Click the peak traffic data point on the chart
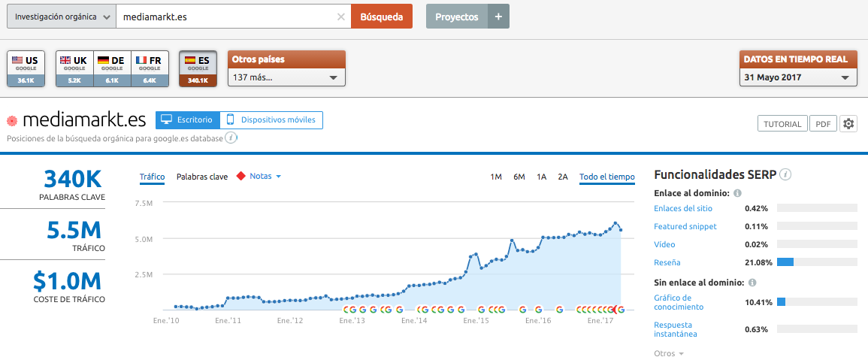The height and width of the screenshot is (363, 868). 615,223
